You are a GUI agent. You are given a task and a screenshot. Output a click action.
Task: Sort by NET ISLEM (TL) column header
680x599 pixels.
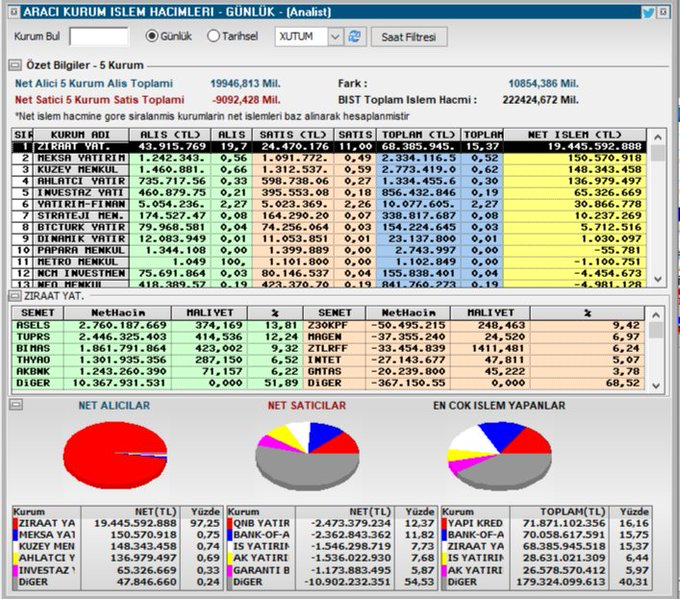(x=575, y=134)
